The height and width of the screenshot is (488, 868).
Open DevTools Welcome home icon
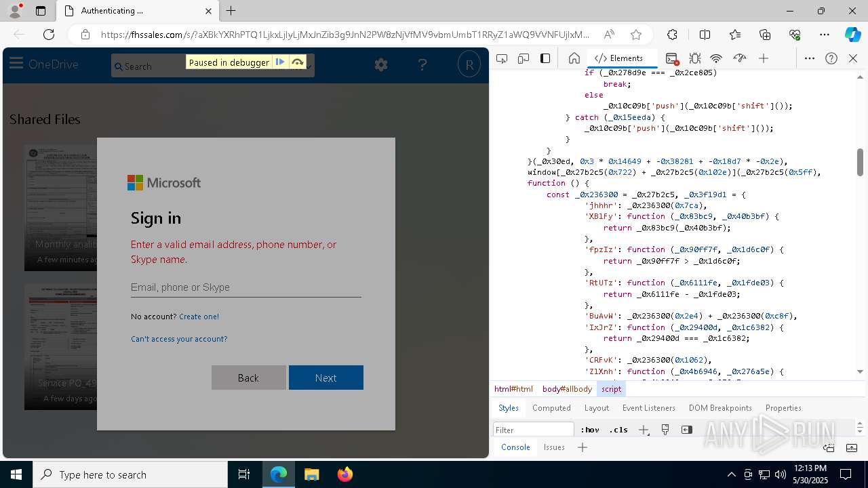574,58
